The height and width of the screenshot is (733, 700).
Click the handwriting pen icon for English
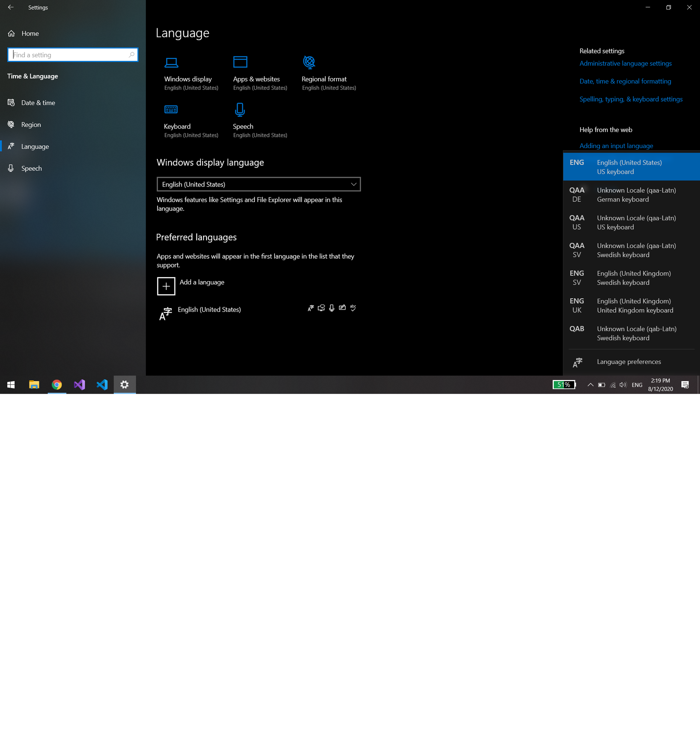(342, 308)
